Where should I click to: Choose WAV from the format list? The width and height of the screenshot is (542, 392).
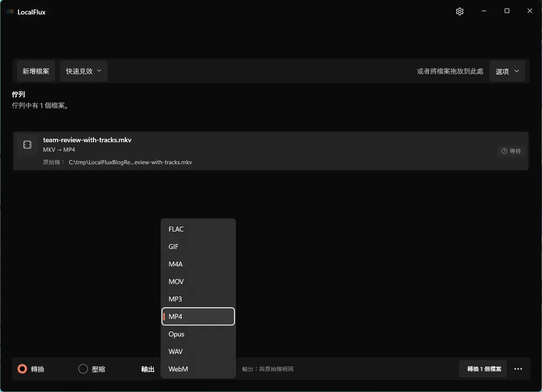(198, 351)
